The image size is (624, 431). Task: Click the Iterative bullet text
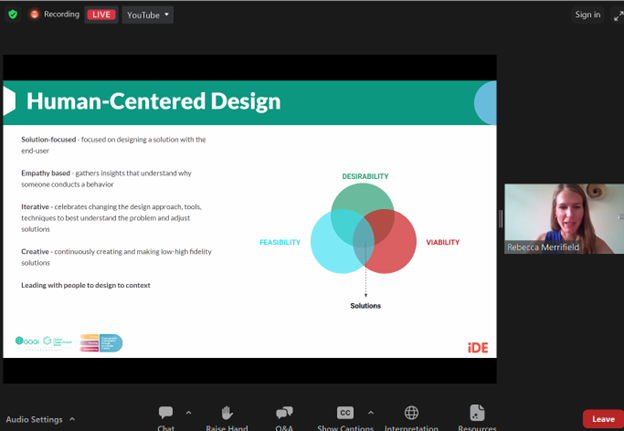tap(111, 218)
